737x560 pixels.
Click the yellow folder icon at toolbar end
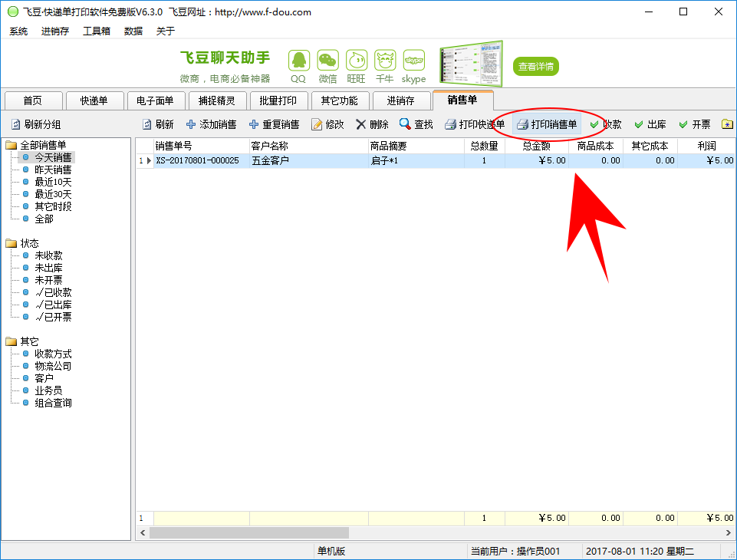point(727,124)
